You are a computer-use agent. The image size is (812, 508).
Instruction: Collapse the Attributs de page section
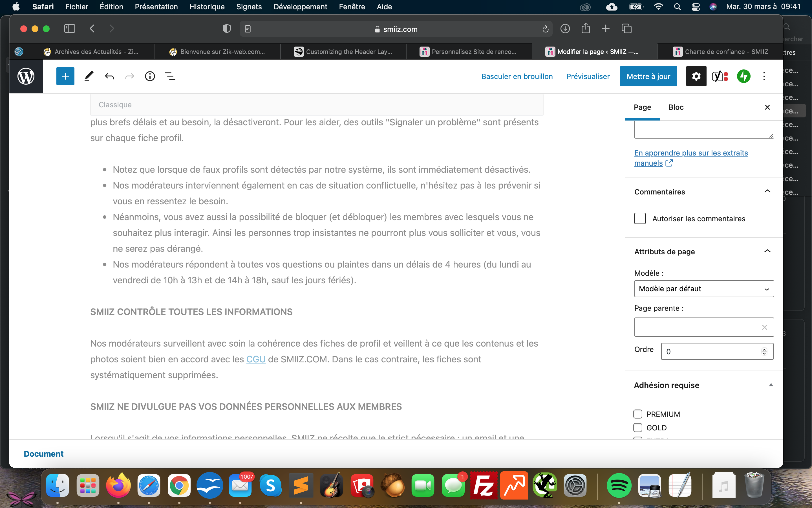coord(767,251)
